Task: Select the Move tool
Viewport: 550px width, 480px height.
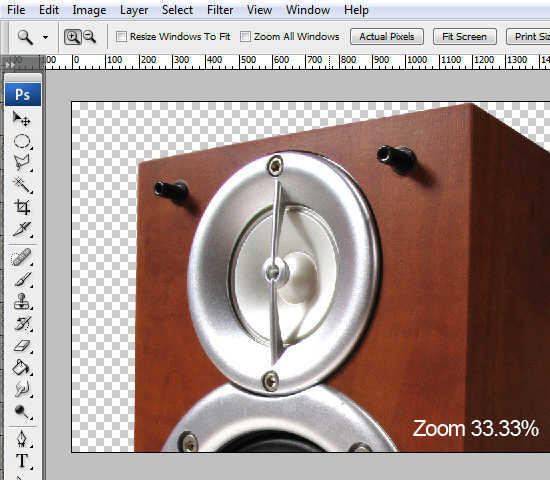Action: [22, 119]
